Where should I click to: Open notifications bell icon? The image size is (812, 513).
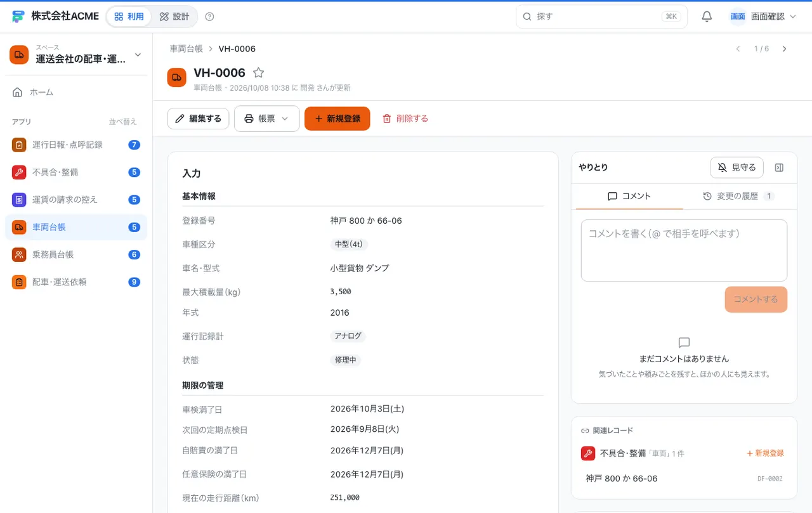(707, 16)
